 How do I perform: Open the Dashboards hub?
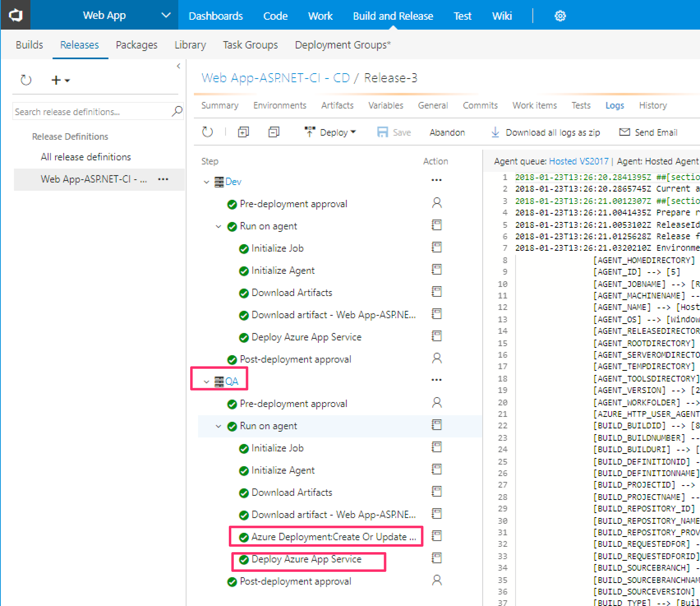(x=216, y=16)
